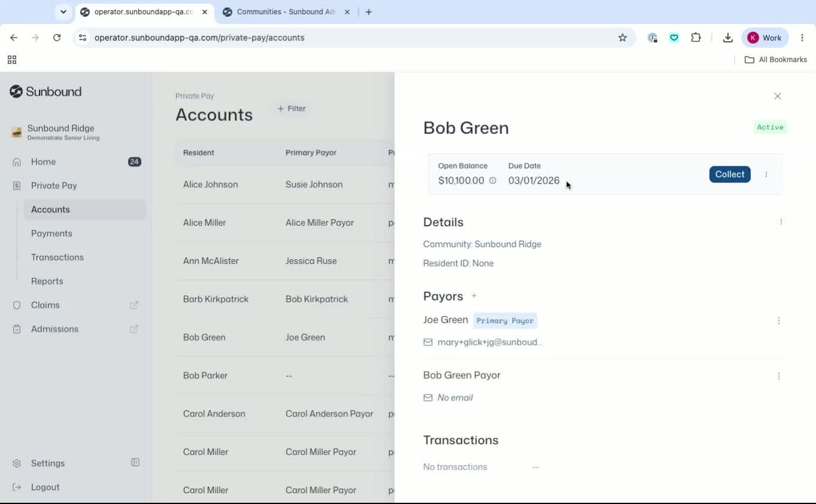
Task: Click the Filter button
Action: tap(291, 108)
